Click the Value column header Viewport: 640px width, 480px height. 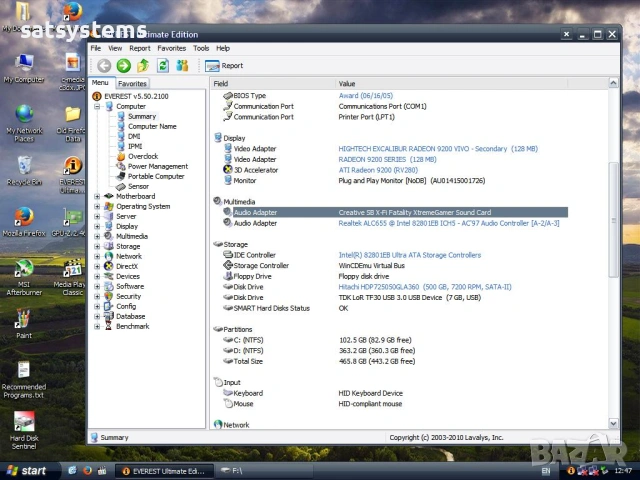(451, 84)
